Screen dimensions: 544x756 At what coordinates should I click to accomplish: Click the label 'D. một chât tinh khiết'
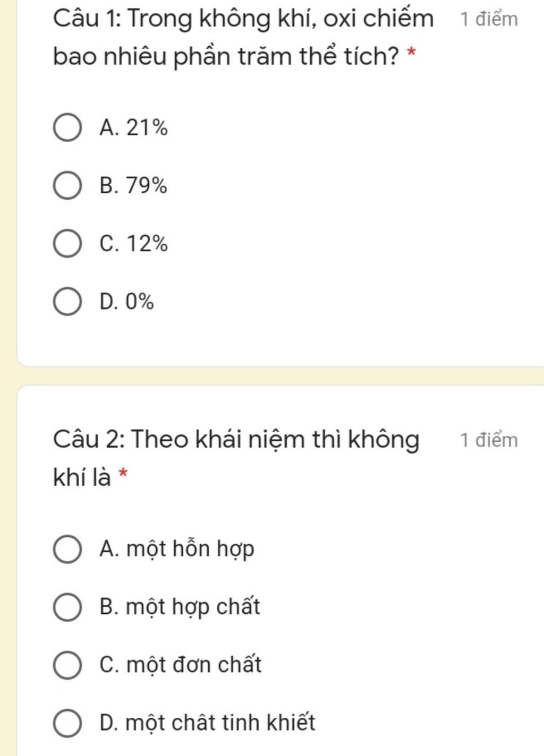pyautogui.click(x=207, y=723)
